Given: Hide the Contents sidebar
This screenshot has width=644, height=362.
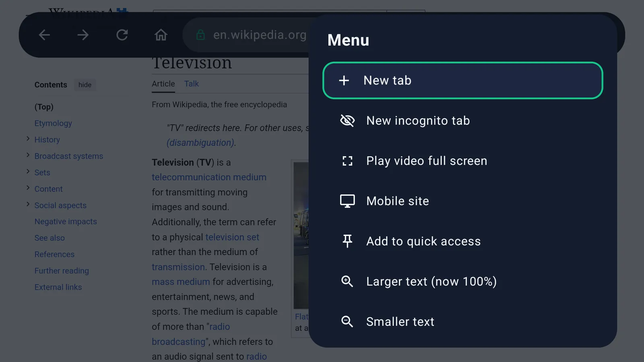Looking at the screenshot, I should click(85, 85).
